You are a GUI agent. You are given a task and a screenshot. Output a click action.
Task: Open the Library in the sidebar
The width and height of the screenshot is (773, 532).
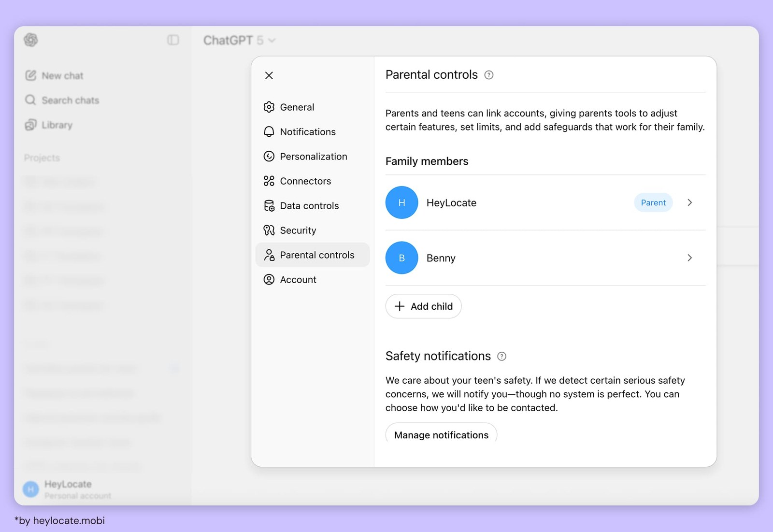point(48,125)
